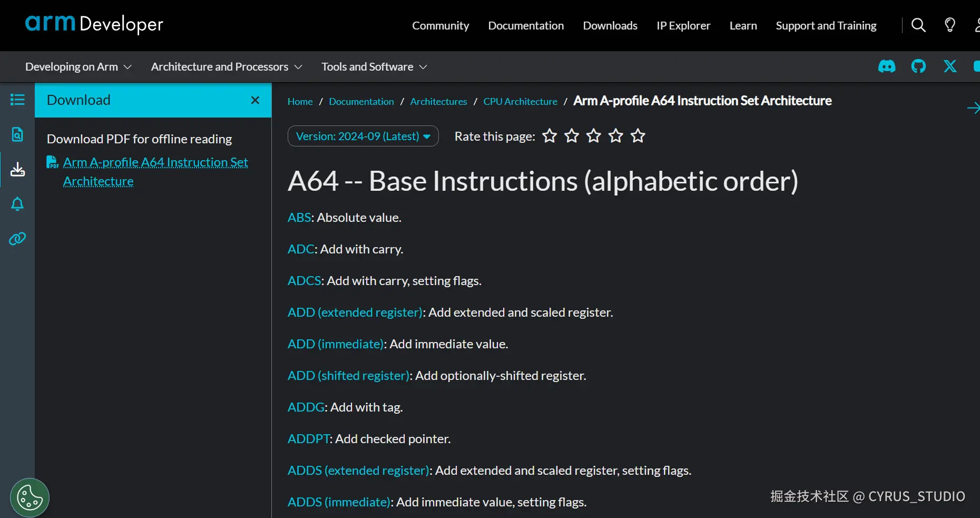This screenshot has height=518, width=980.
Task: Click the 'A64 -- Base Instructions (alphabetic order)' heading
Action: [x=543, y=181]
